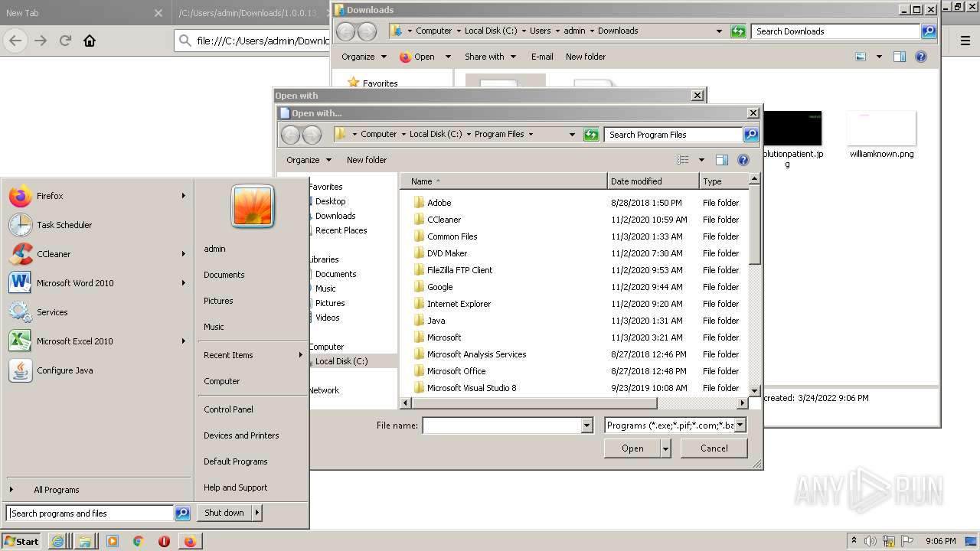The image size is (980, 551).
Task: Expand the Open button's split arrow
Action: (666, 448)
